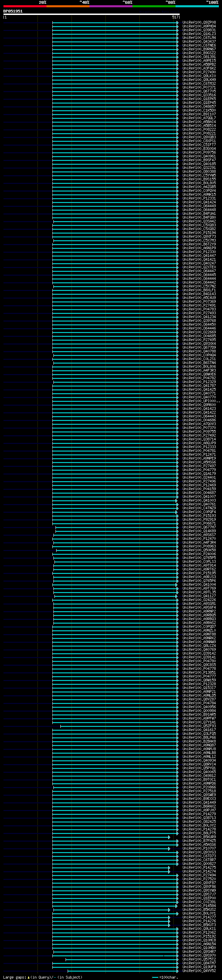Open hit UniRef100_C6TLM4
This screenshot has height=980, width=222.
[x=199, y=38]
